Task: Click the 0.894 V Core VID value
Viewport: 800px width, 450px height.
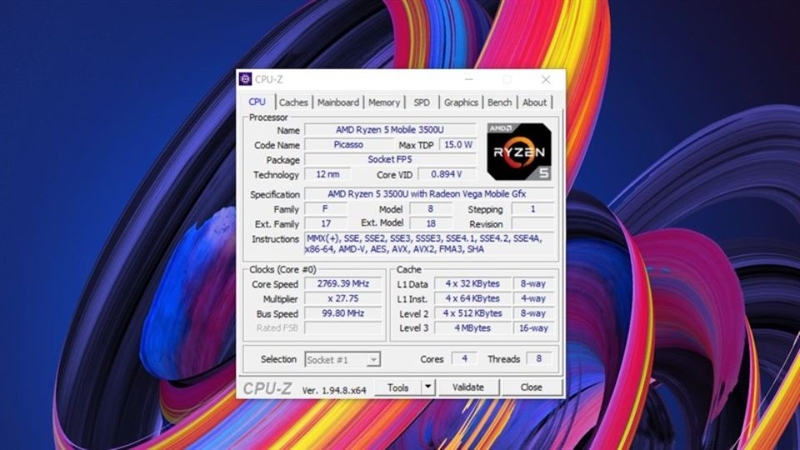Action: tap(446, 174)
